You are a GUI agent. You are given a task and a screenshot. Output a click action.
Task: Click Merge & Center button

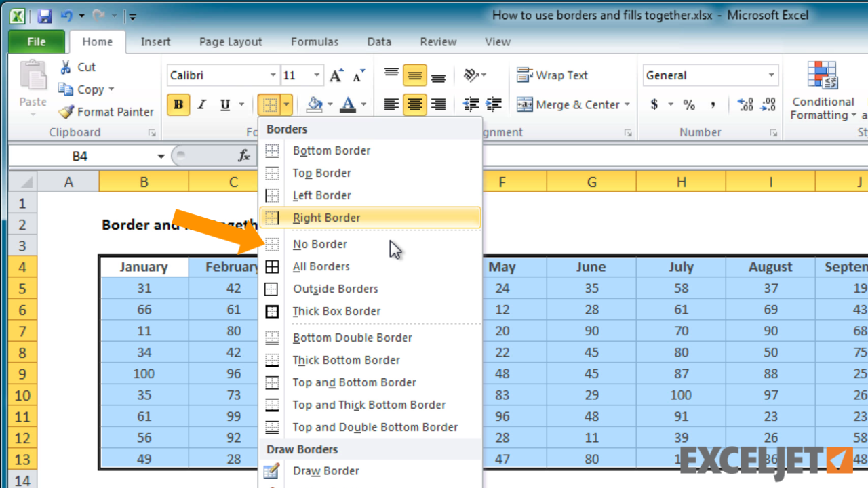tap(568, 104)
